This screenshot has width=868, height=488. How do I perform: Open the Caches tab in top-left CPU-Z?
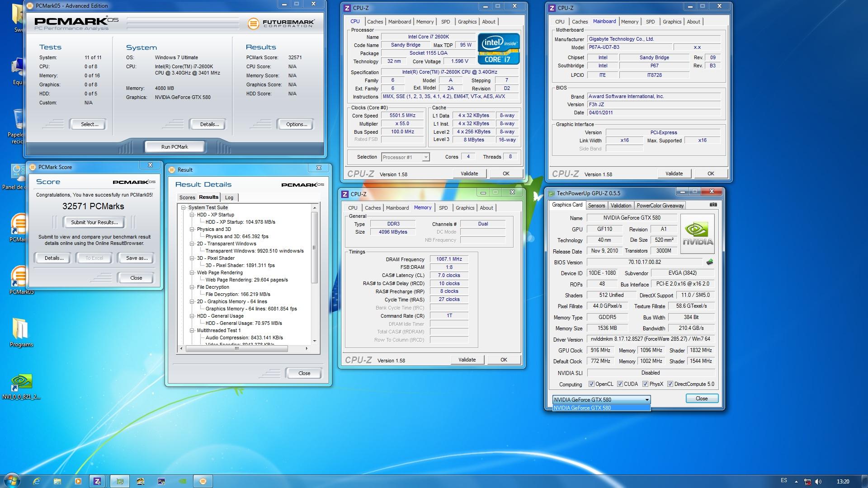coord(375,22)
